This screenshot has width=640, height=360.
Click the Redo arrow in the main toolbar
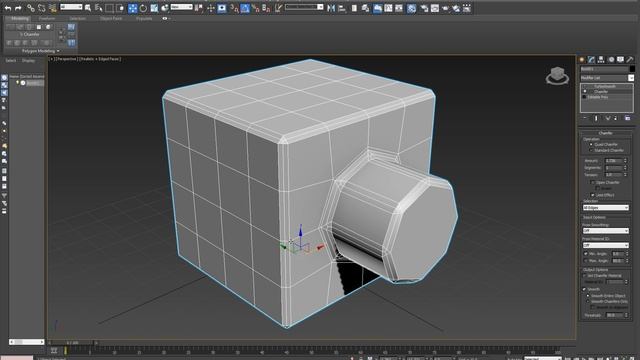click(x=18, y=8)
